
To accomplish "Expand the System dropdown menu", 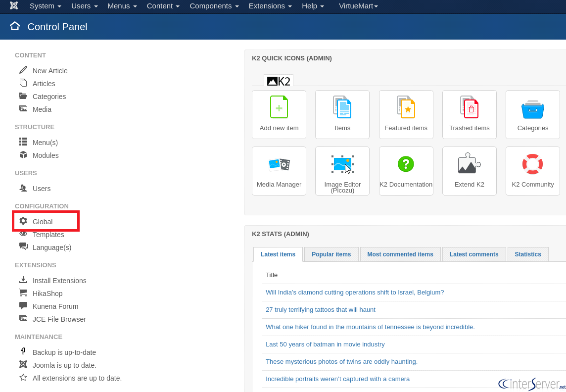I will 46,6.
